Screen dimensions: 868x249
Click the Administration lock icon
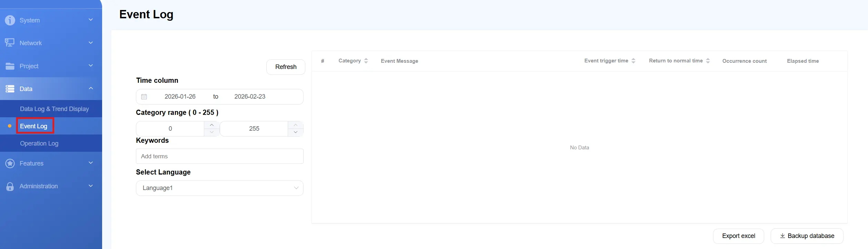click(x=10, y=187)
